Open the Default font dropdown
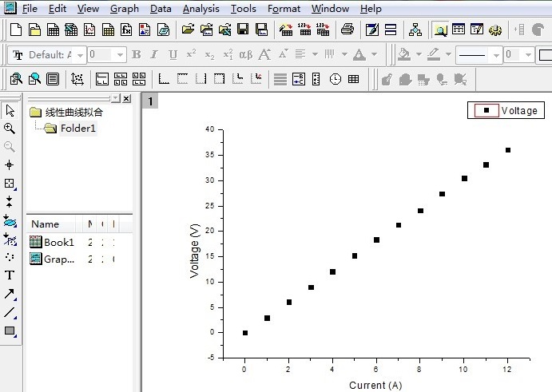This screenshot has height=392, width=552. [80, 55]
